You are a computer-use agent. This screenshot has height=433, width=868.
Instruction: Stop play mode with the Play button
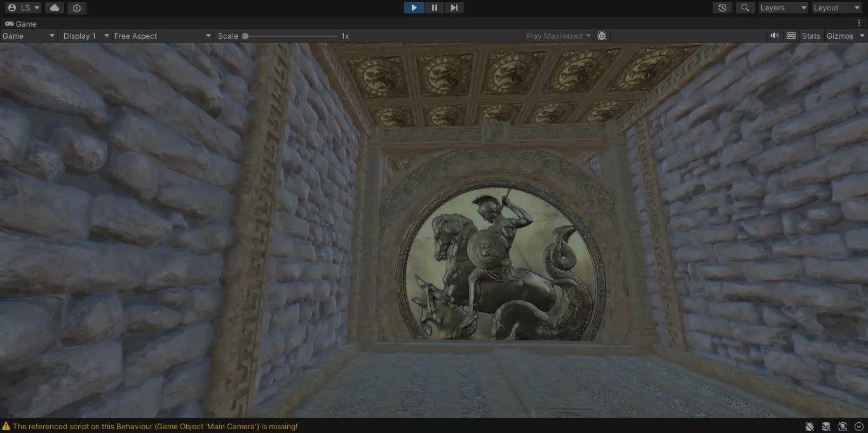pyautogui.click(x=414, y=8)
